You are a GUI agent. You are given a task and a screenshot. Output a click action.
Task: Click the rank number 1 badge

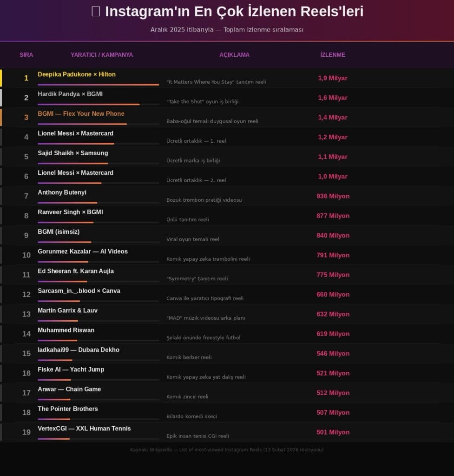[26, 78]
